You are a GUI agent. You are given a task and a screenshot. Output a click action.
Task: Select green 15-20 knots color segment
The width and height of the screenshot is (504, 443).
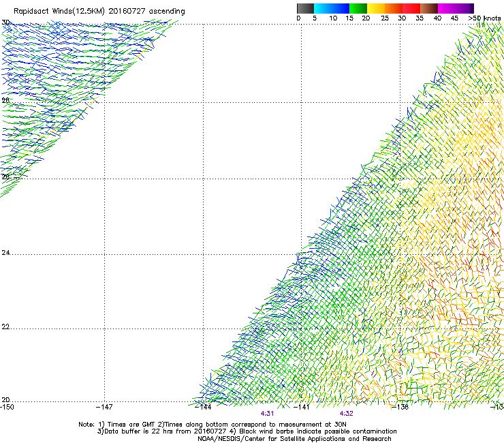(358, 8)
